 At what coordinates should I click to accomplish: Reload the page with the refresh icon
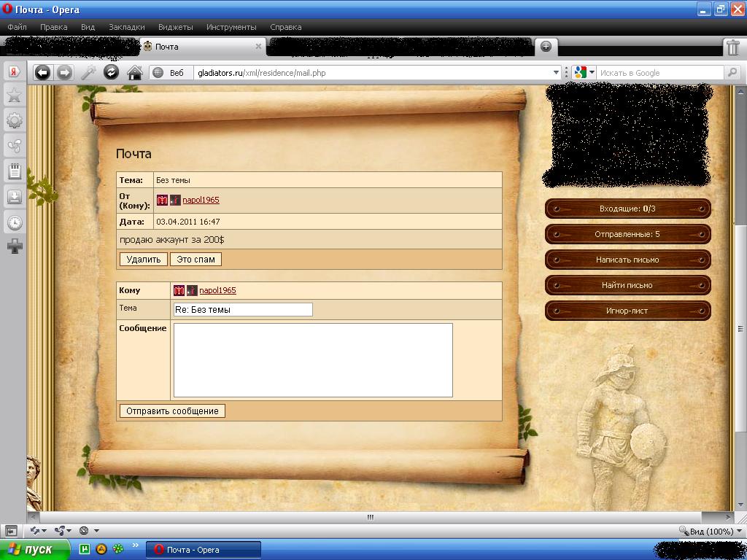point(111,72)
